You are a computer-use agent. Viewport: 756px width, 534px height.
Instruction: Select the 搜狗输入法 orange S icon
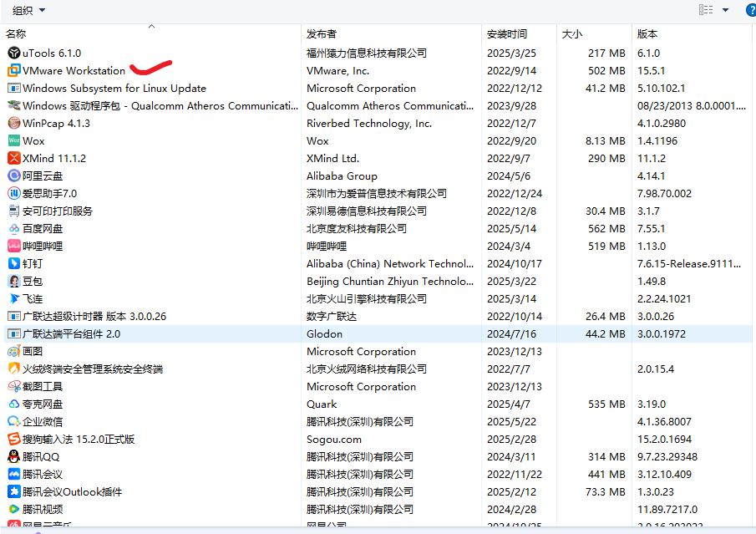tap(14, 439)
